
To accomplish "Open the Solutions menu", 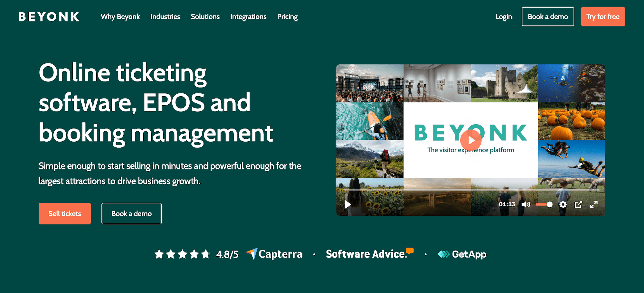I will click(x=205, y=17).
